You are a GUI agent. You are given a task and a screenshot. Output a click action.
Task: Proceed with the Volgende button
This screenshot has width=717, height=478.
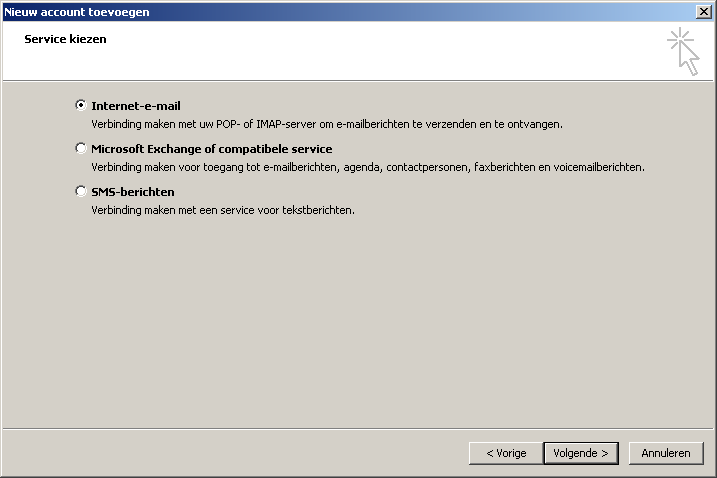[x=581, y=453]
